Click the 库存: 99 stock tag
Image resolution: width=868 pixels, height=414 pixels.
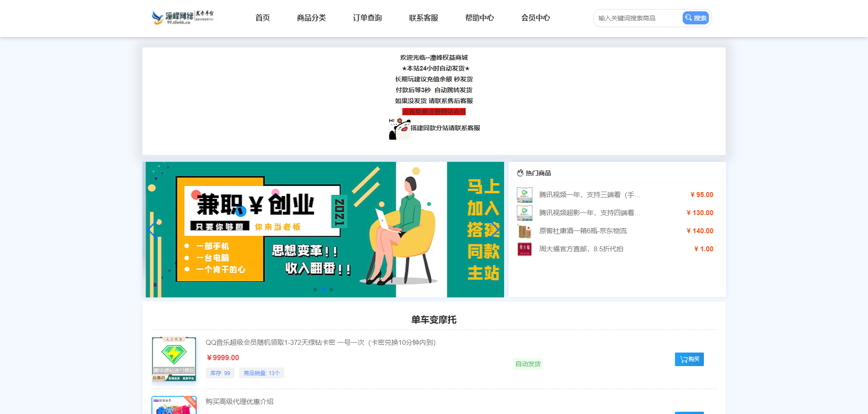[x=220, y=373]
